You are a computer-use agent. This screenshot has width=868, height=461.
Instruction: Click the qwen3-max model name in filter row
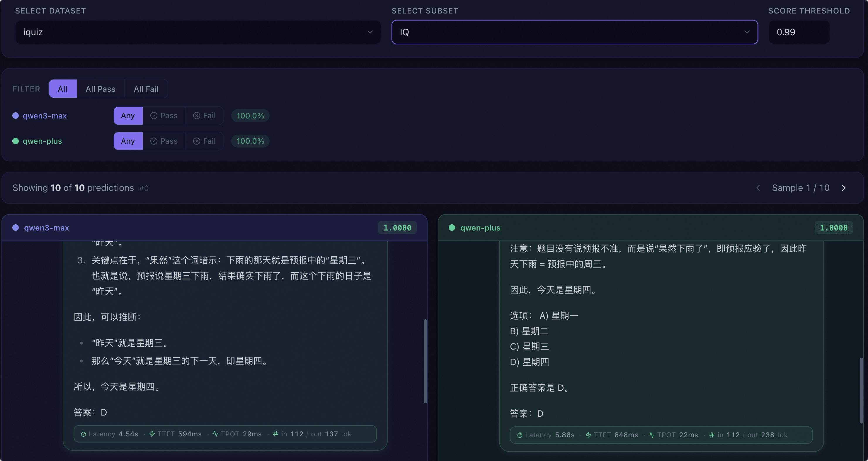point(45,116)
